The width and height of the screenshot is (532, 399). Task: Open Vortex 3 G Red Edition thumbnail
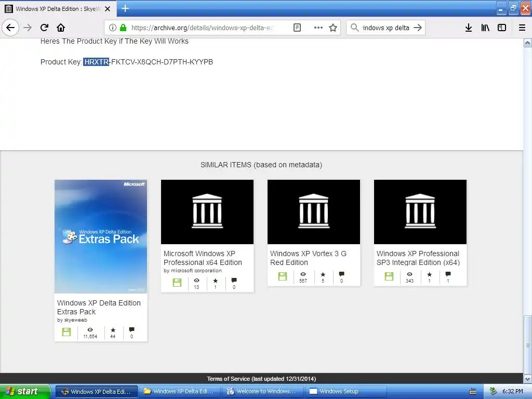[x=314, y=212]
